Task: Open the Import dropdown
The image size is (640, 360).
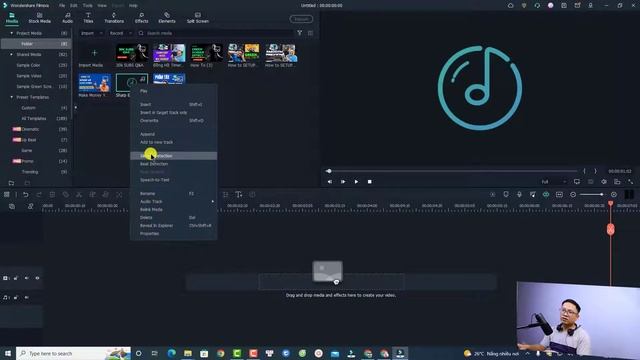Action: (x=91, y=33)
